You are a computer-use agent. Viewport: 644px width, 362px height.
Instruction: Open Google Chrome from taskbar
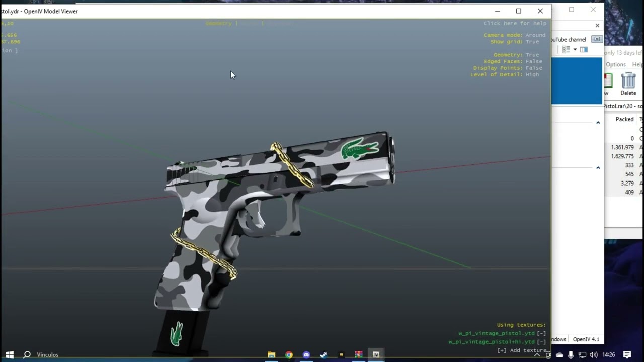click(289, 354)
